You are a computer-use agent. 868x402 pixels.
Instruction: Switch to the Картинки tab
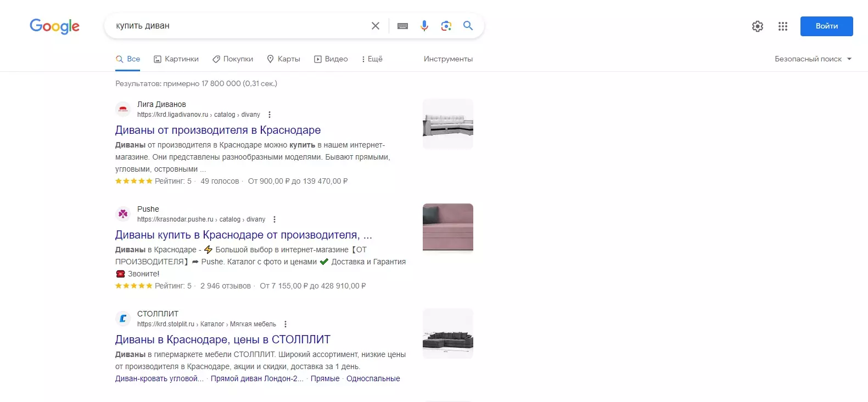(x=176, y=59)
